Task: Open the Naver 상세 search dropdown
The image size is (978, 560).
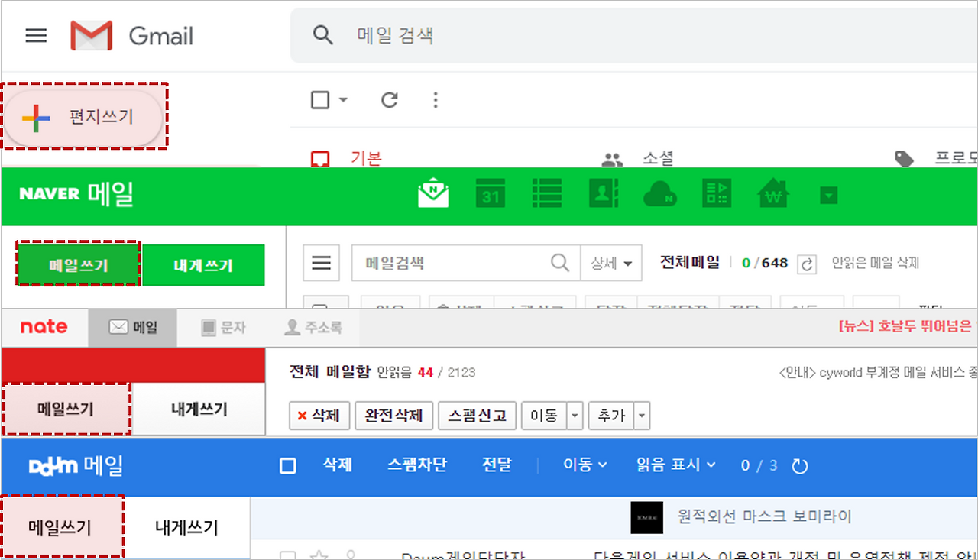Action: (611, 264)
